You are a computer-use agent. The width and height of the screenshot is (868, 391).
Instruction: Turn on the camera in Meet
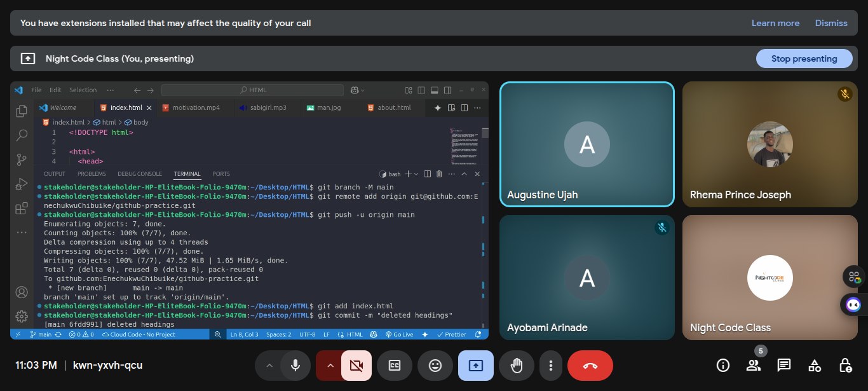click(x=356, y=366)
